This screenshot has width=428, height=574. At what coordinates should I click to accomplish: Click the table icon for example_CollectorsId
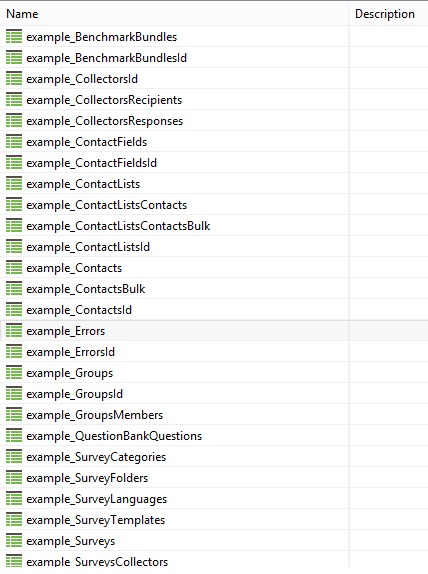[14, 79]
